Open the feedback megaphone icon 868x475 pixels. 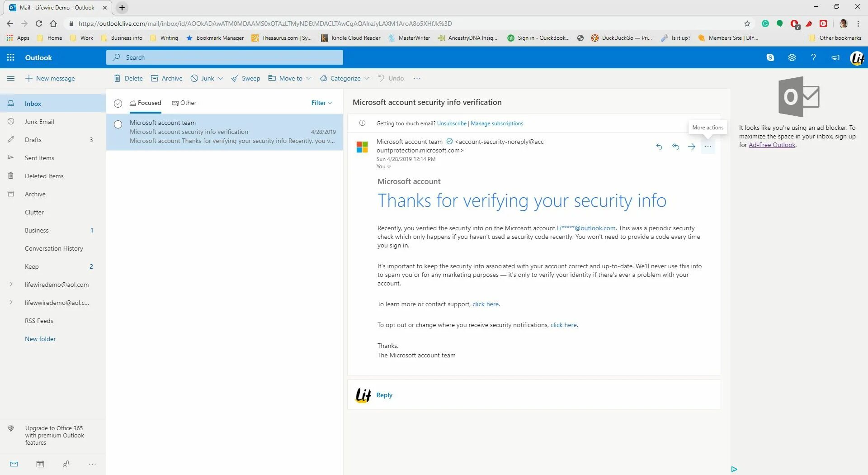[x=835, y=57]
